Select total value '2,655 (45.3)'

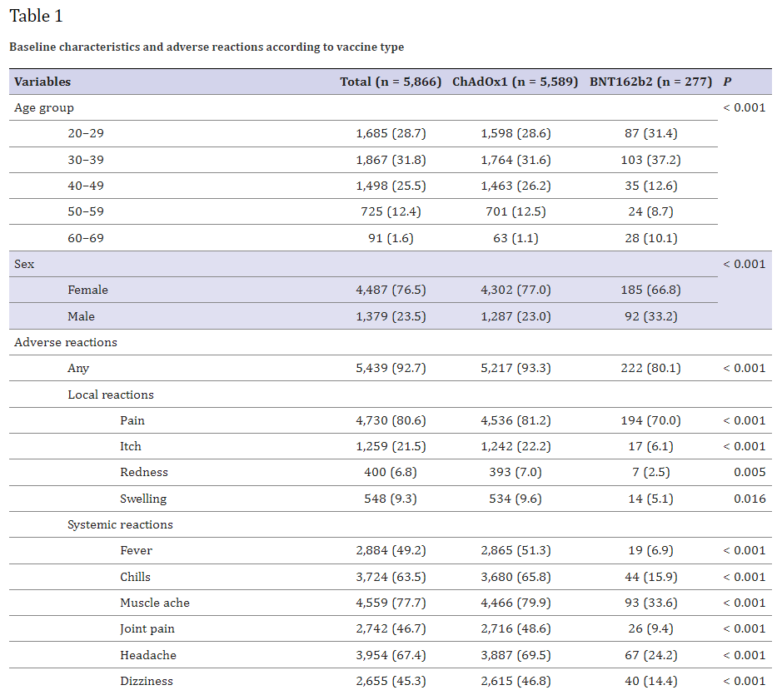pyautogui.click(x=391, y=682)
